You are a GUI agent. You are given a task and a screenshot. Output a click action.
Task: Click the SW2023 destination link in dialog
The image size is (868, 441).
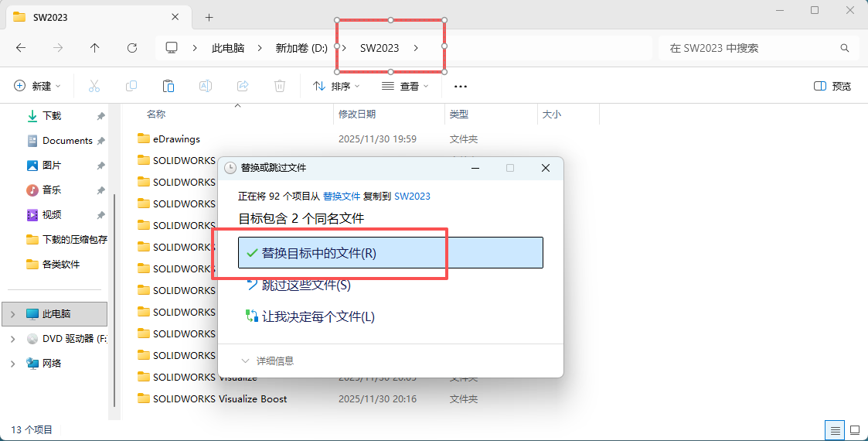[x=412, y=196]
